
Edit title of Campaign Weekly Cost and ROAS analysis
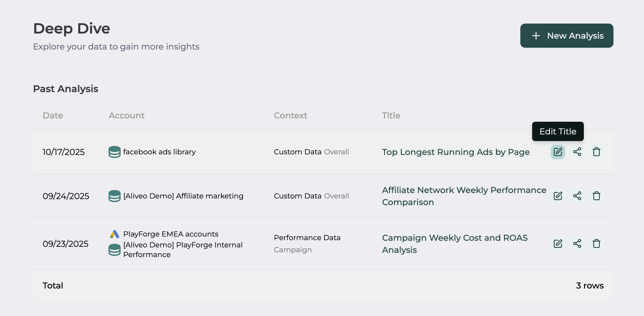click(x=558, y=244)
